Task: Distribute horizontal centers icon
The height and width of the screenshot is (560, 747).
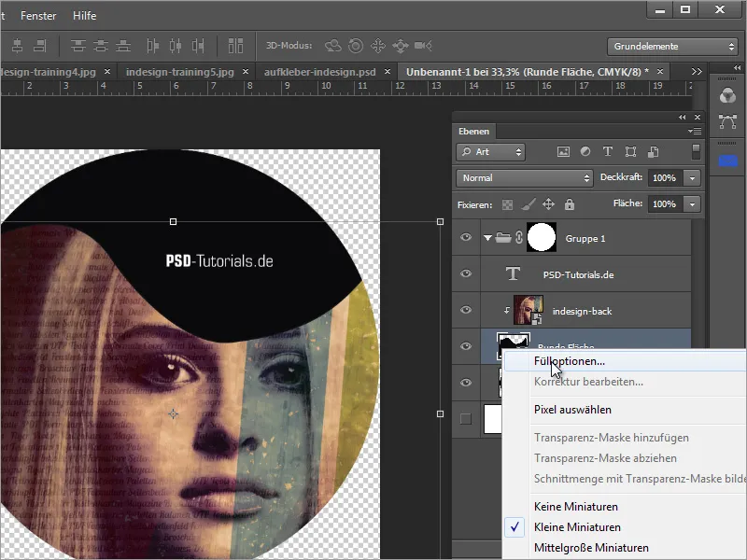Action: (176, 46)
